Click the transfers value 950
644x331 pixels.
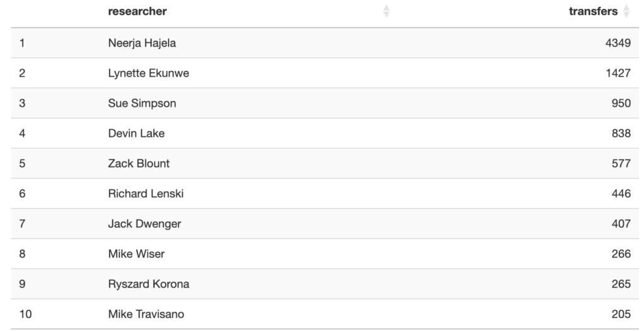pos(621,103)
